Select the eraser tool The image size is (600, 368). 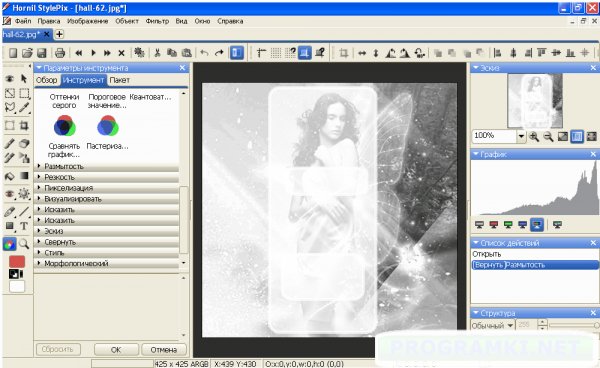(24, 143)
